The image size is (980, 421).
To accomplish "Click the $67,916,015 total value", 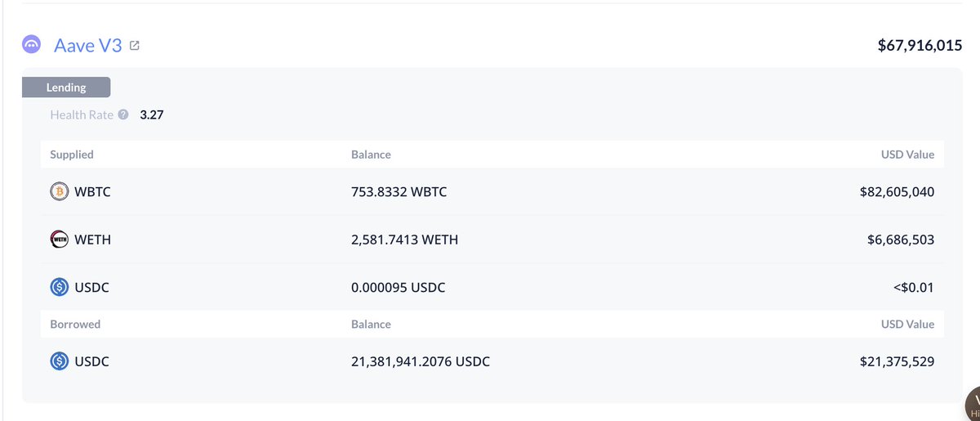I will pos(920,46).
